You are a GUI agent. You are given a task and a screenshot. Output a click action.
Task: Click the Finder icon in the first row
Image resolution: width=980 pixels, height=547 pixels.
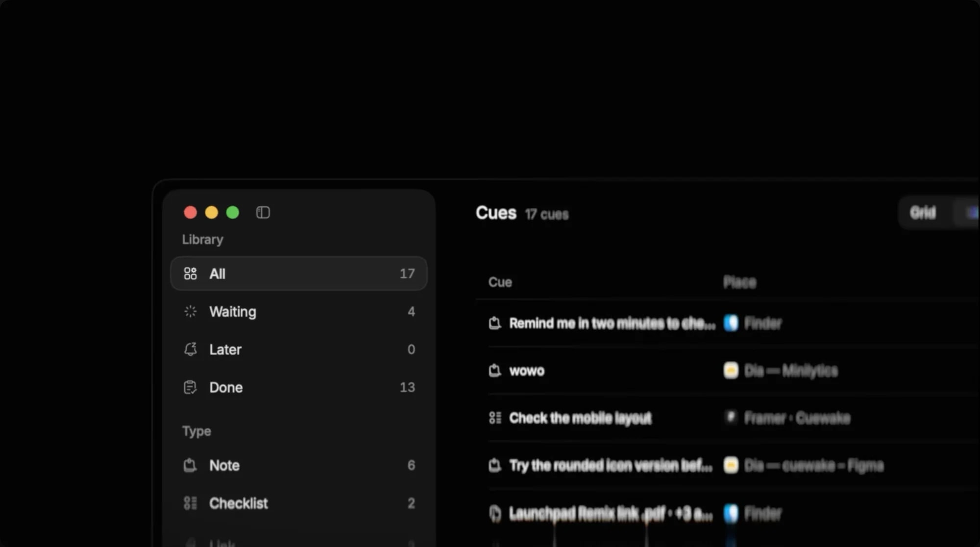click(x=731, y=323)
